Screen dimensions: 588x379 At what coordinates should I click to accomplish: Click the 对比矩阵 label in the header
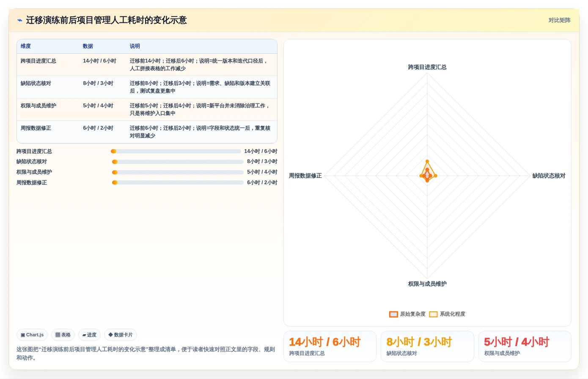pyautogui.click(x=559, y=20)
